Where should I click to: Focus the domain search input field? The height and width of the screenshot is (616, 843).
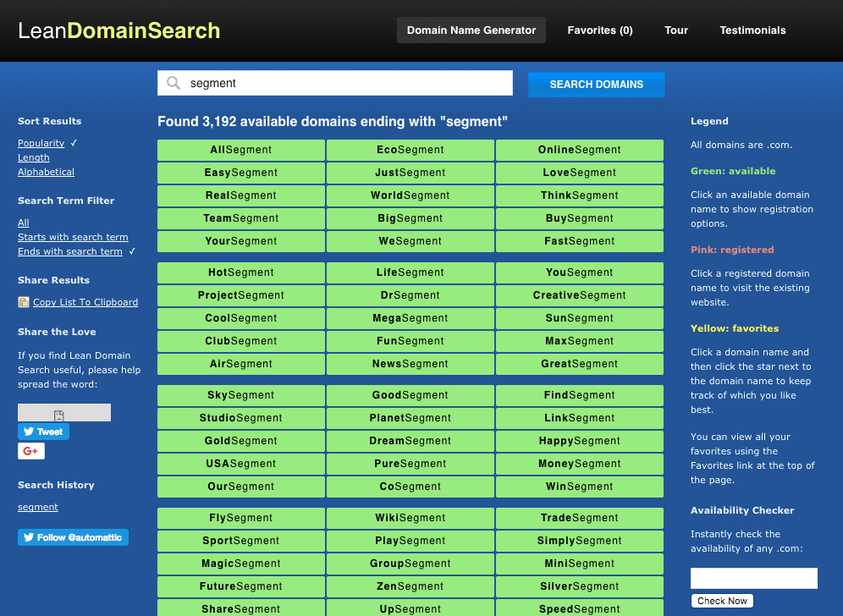click(x=335, y=83)
